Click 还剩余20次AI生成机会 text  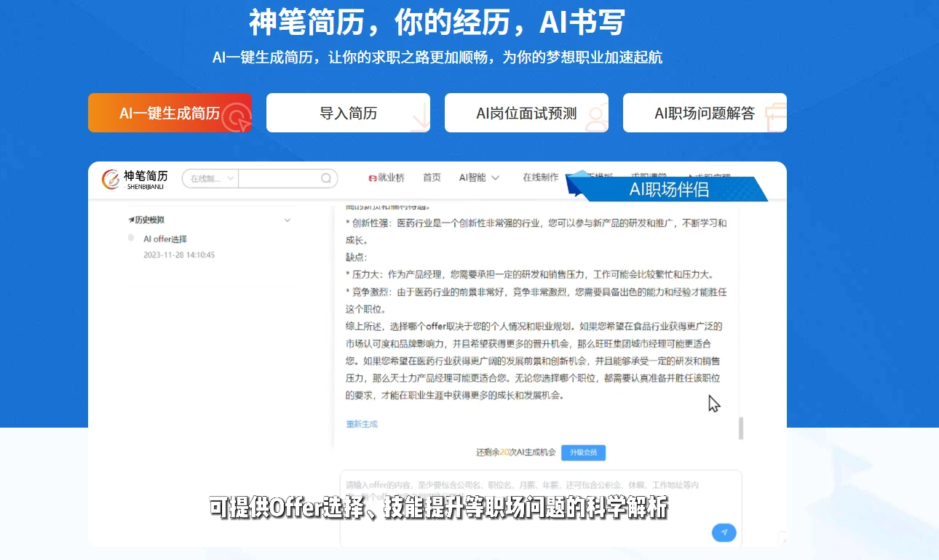tap(516, 452)
